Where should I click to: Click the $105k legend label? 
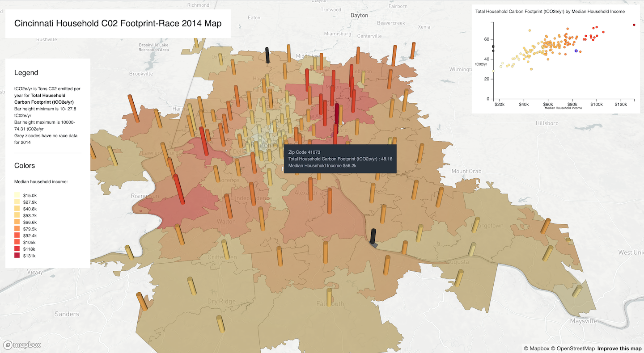point(30,242)
